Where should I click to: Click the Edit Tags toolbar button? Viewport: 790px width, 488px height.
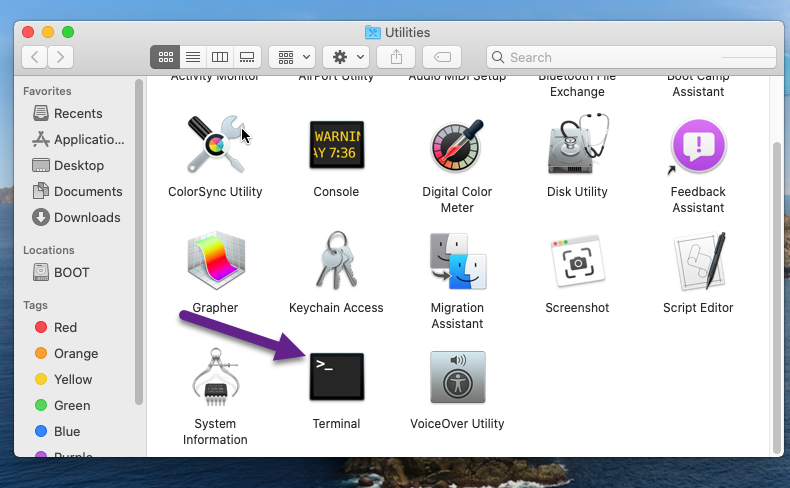[442, 57]
